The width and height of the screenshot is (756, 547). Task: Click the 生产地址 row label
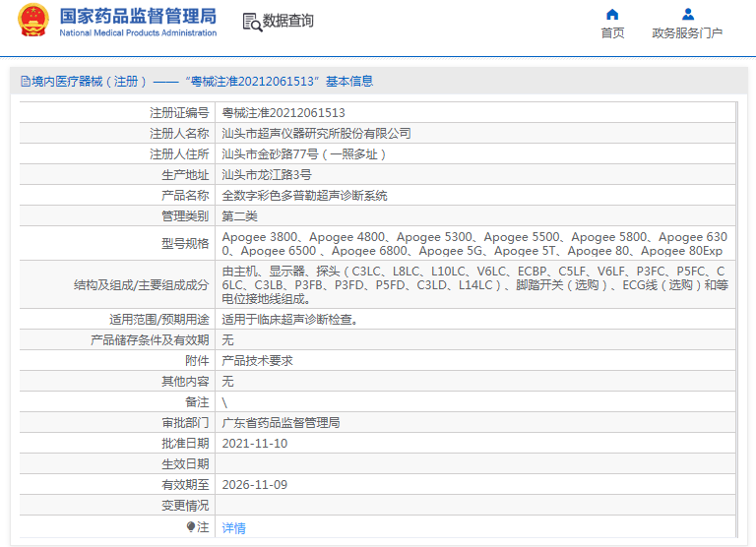pyautogui.click(x=185, y=175)
